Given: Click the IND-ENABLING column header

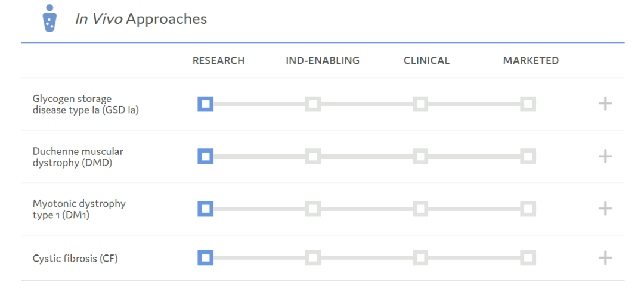Looking at the screenshot, I should point(323,61).
